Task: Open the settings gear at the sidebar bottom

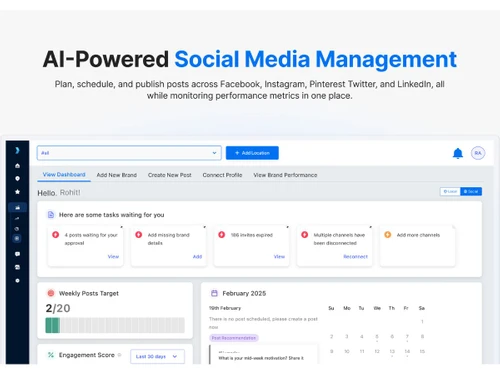Action: [17, 281]
